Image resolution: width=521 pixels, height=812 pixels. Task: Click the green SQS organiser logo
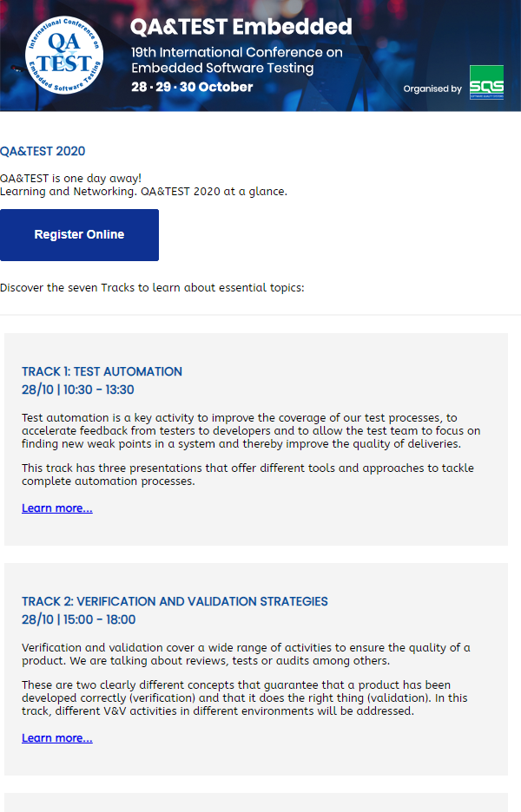pyautogui.click(x=486, y=82)
